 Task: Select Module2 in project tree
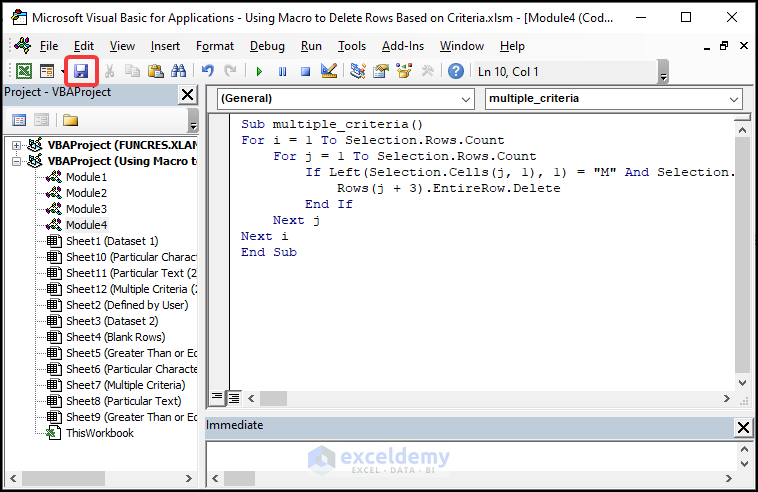point(86,193)
